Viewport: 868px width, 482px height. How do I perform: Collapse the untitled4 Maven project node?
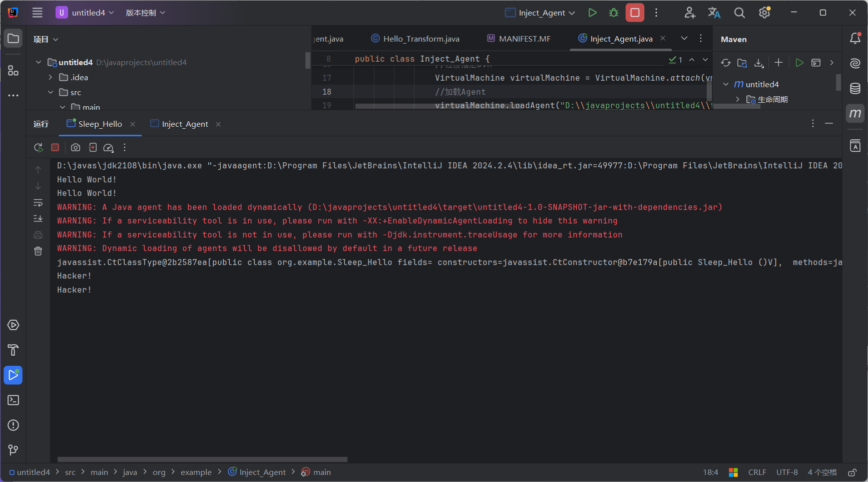point(726,84)
